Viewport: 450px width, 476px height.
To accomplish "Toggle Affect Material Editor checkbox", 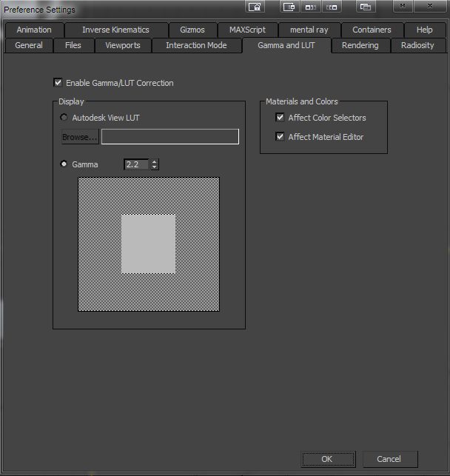I will pos(280,137).
